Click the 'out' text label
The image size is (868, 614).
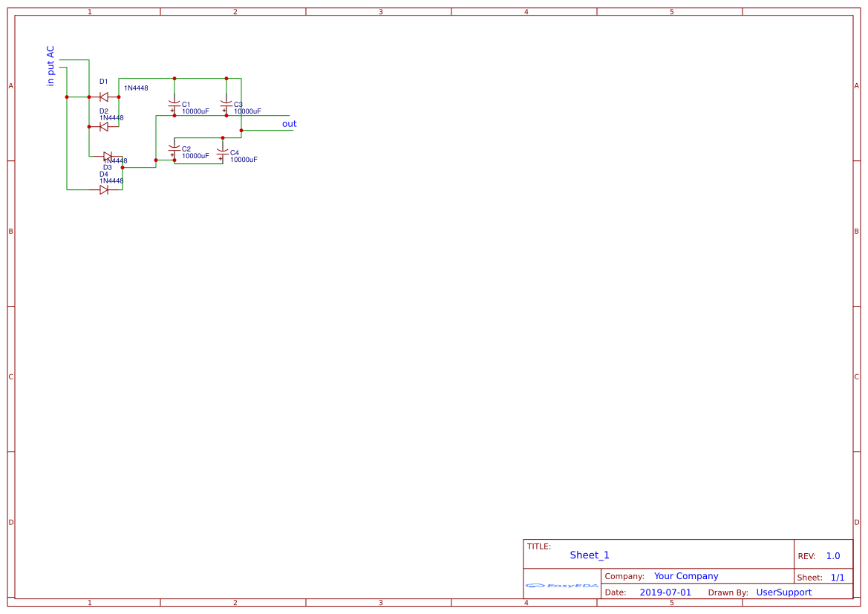[x=290, y=124]
